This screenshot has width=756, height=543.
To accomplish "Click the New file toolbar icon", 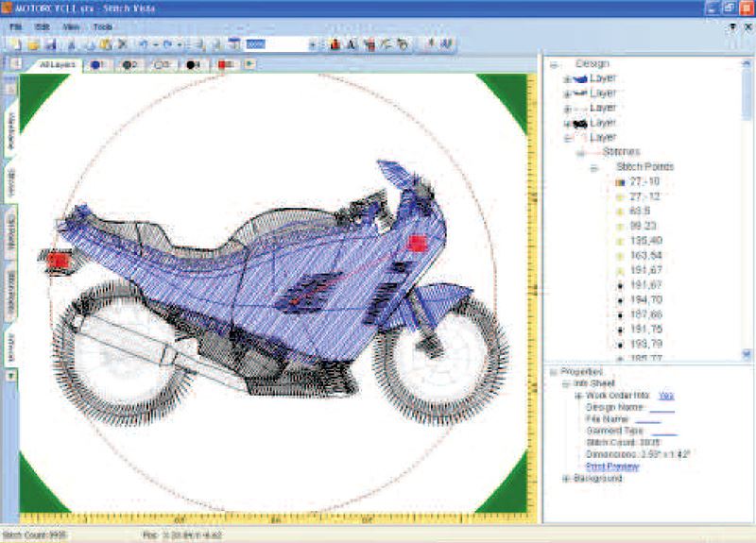I will 15,44.
